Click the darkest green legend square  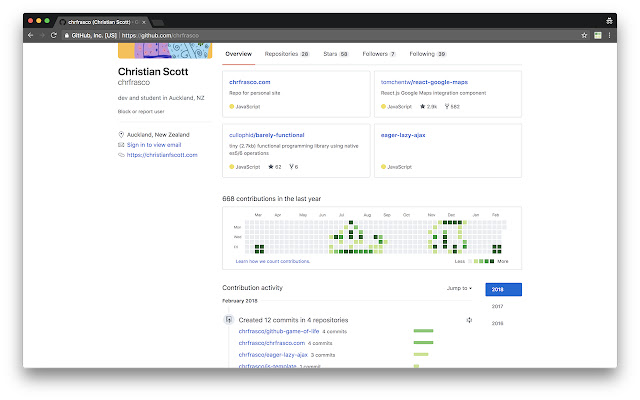click(492, 261)
